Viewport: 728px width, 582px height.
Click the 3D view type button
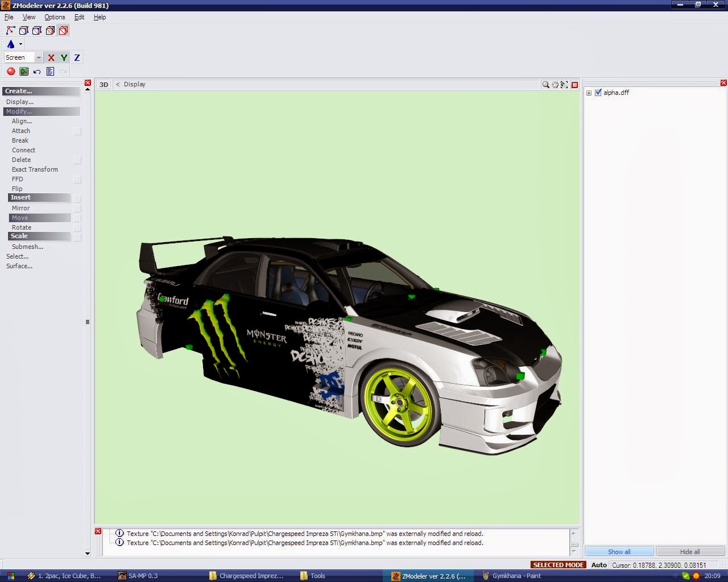(104, 84)
